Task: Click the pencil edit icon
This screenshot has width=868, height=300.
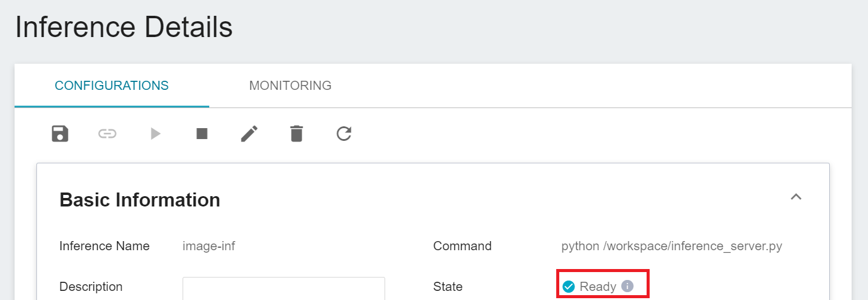Action: (x=249, y=134)
